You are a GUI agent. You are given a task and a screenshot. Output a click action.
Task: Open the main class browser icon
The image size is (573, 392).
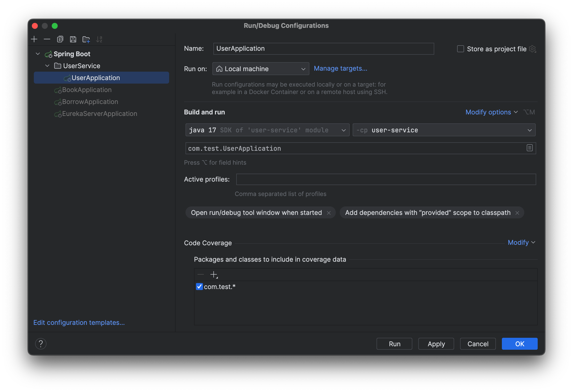point(529,148)
